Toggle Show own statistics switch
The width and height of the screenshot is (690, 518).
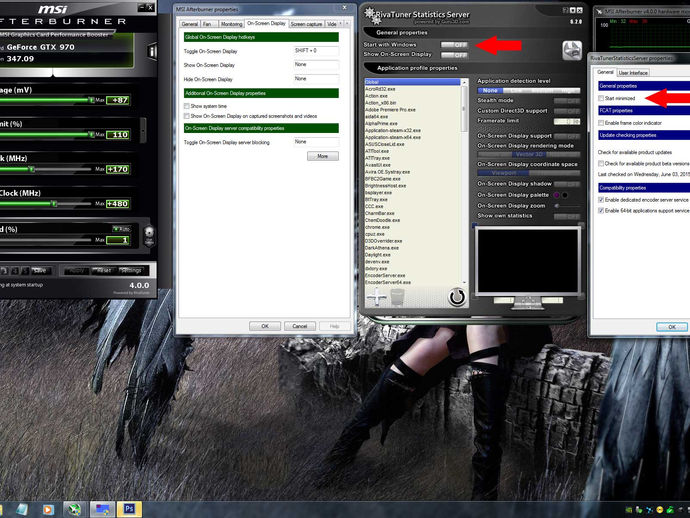[x=567, y=216]
